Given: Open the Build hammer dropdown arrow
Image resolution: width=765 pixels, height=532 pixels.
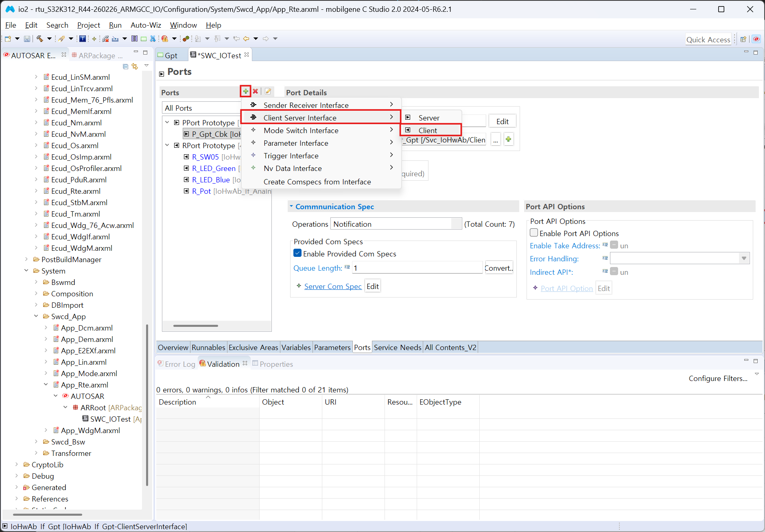Looking at the screenshot, I should (49, 39).
